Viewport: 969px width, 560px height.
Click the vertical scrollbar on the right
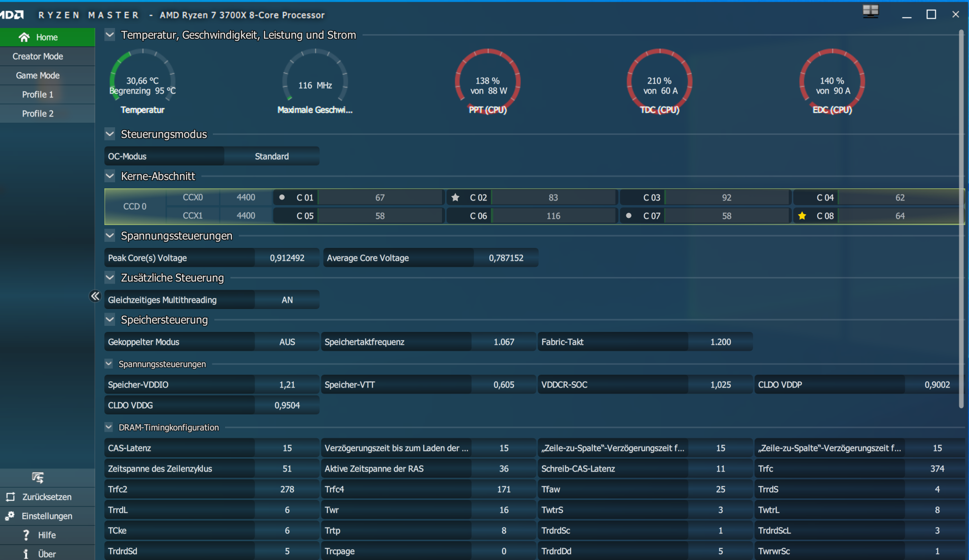click(961, 219)
